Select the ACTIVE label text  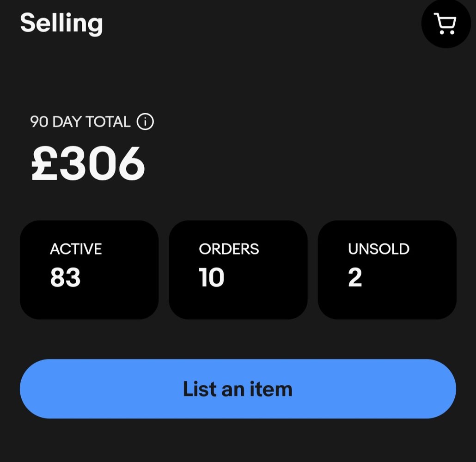[x=76, y=249]
